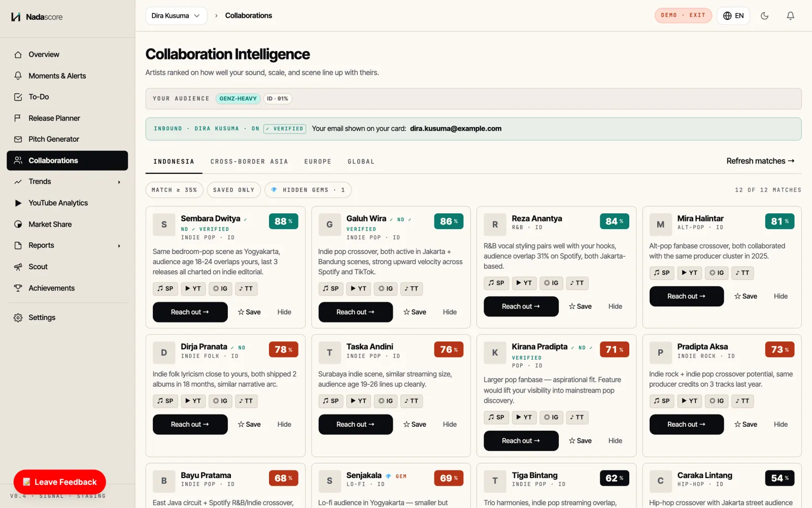Click Senjakala artist avatar thumbnail
Image resolution: width=812 pixels, height=508 pixels.
329,481
